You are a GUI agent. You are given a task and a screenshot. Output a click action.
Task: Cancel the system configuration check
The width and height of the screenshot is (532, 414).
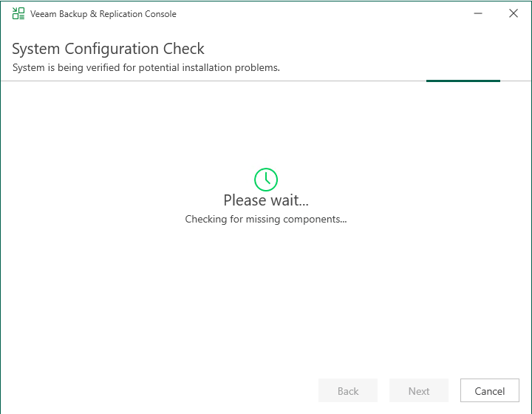[489, 391]
